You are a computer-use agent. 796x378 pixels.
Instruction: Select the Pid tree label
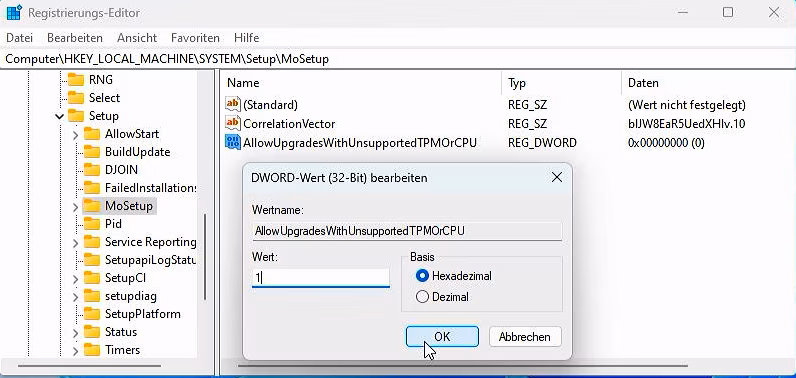(x=113, y=224)
